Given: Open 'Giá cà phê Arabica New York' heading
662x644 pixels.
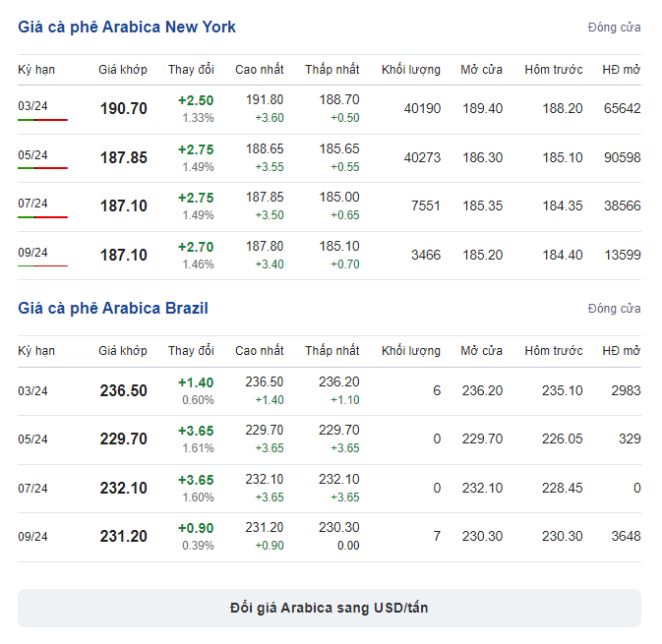Looking at the screenshot, I should (x=127, y=27).
